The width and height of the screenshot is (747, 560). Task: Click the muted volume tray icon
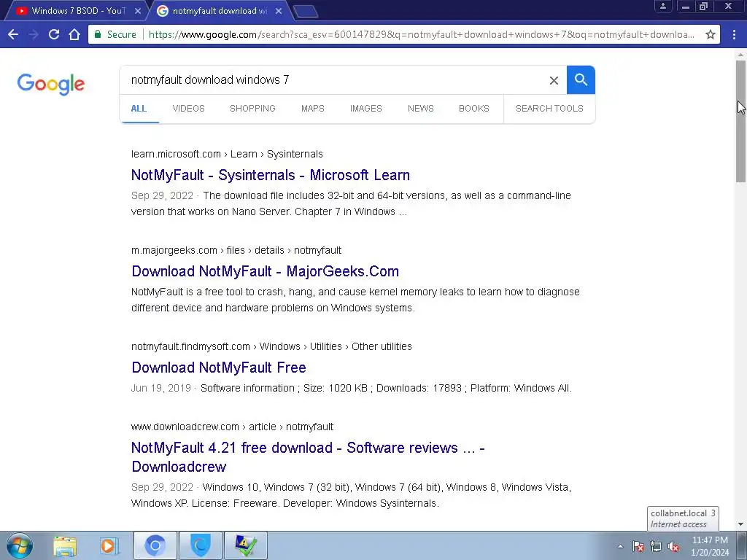coord(673,547)
